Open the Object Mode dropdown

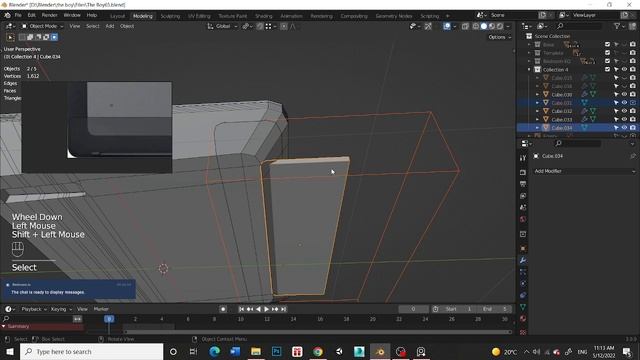[x=42, y=26]
